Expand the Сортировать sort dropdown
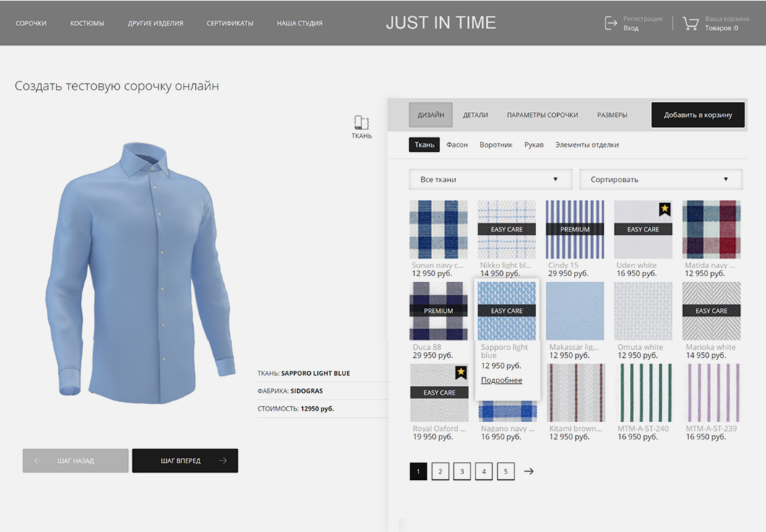 pyautogui.click(x=660, y=179)
